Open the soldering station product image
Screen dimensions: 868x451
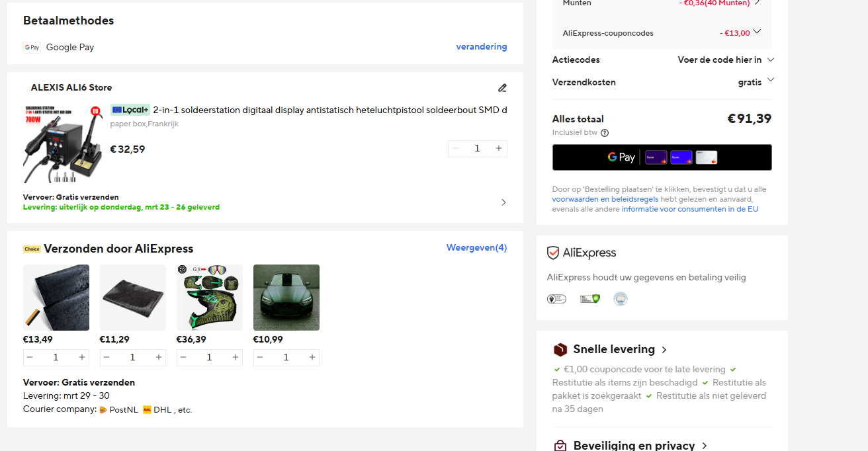coord(63,143)
